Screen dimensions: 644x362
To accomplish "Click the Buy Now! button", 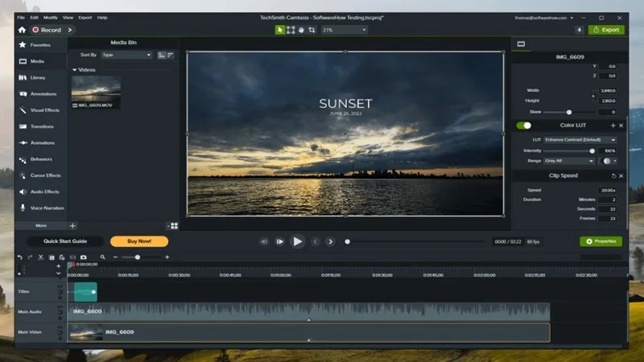I will (x=139, y=241).
